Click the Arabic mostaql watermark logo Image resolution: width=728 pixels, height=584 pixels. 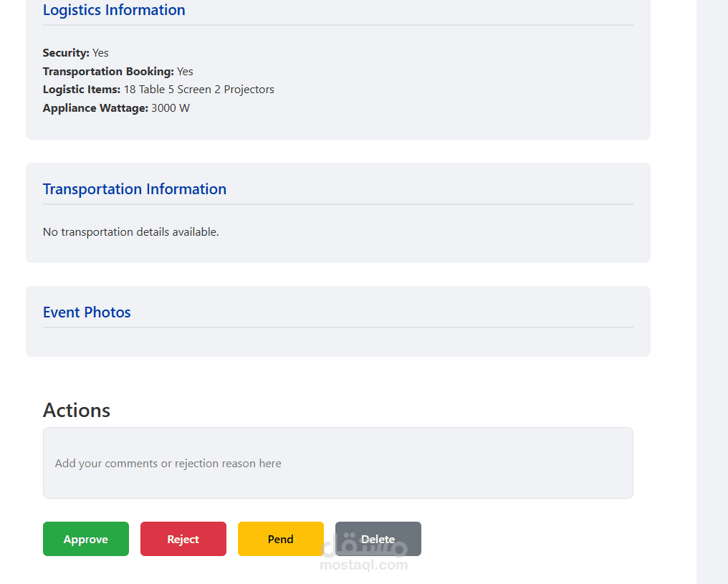tap(364, 545)
